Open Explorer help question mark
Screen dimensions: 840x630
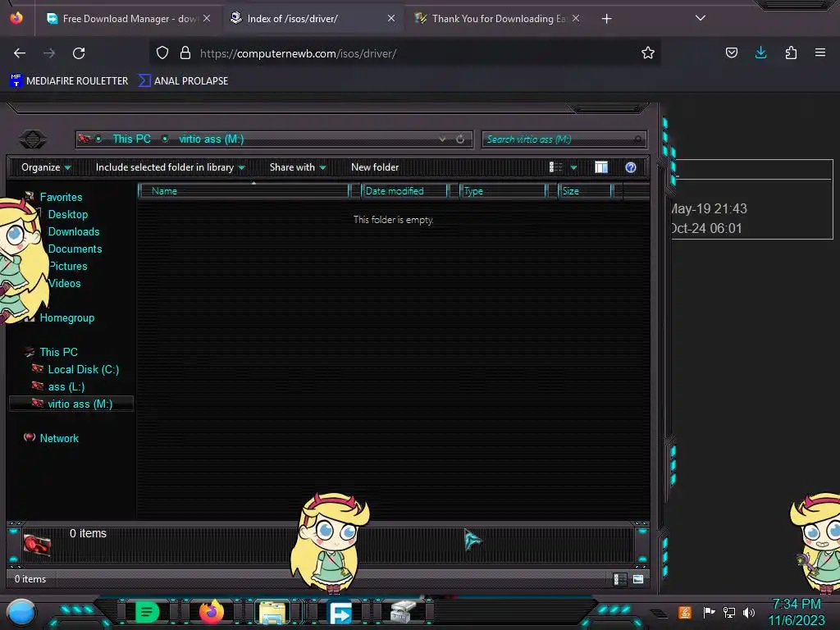pos(631,167)
